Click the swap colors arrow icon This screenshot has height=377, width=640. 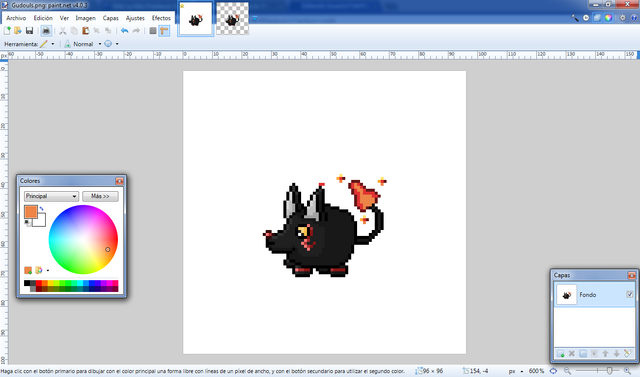click(42, 208)
